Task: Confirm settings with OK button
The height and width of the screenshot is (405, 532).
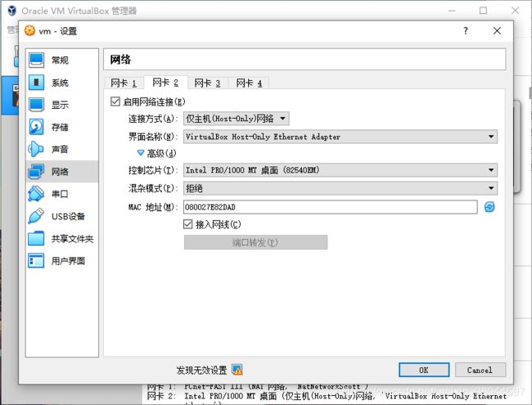Action: point(424,370)
